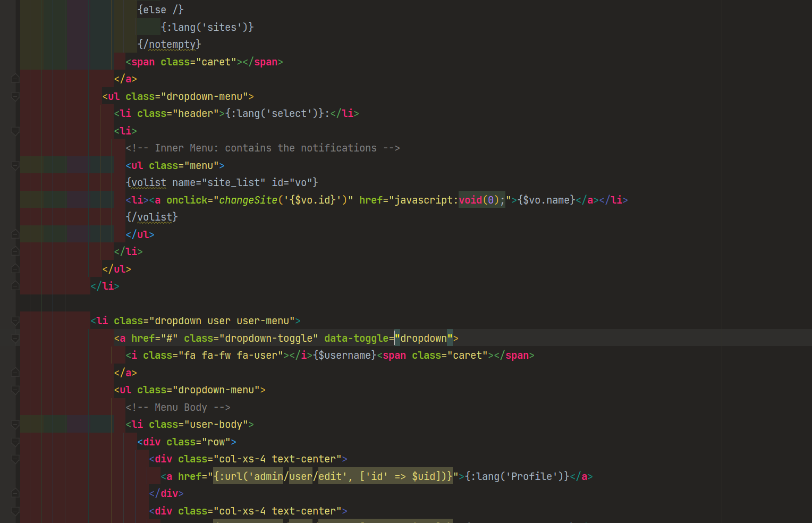Viewport: 812px width, 523px height.
Task: Click the "dropdown" value of data-toggle
Action: [x=424, y=338]
